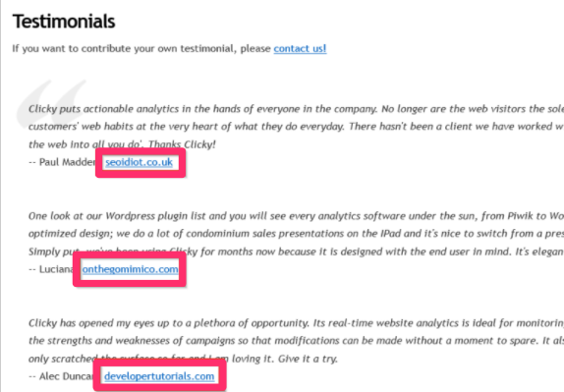The height and width of the screenshot is (392, 564).
Task: Select the Luciana author name
Action: click(56, 269)
